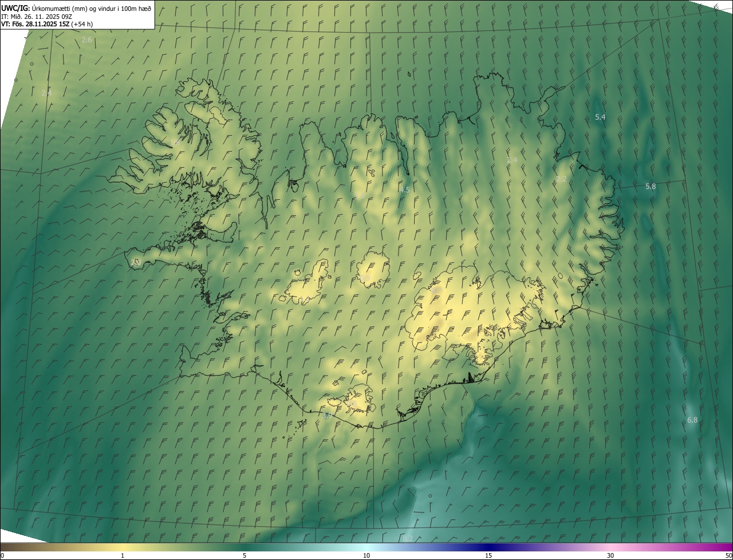The image size is (733, 560).
Task: Click the 5.4 value label over the sea
Action: pyautogui.click(x=600, y=117)
